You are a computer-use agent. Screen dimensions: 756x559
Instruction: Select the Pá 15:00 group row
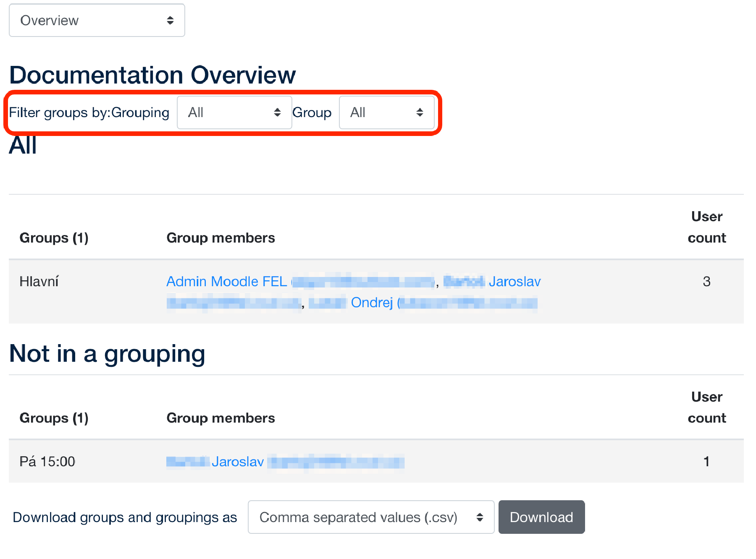pyautogui.click(x=47, y=461)
